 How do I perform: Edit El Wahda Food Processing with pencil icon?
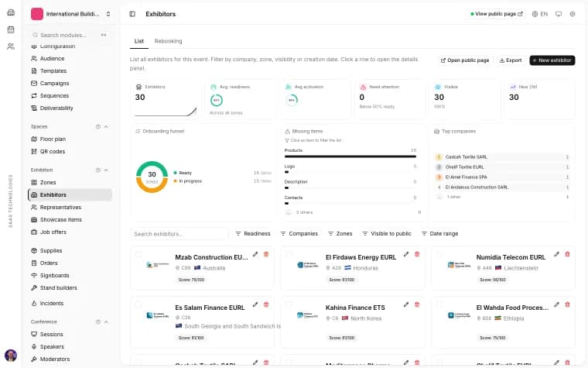[x=556, y=304]
